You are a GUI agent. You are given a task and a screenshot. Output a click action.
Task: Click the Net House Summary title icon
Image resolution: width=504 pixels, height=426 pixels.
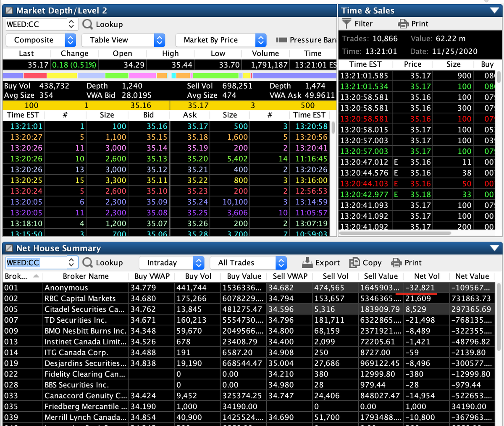tap(9, 248)
